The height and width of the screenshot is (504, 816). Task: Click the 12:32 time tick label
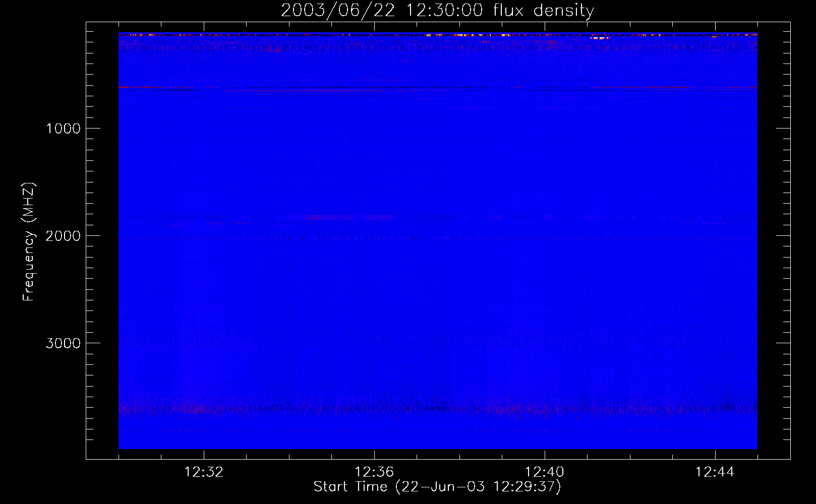(x=204, y=472)
